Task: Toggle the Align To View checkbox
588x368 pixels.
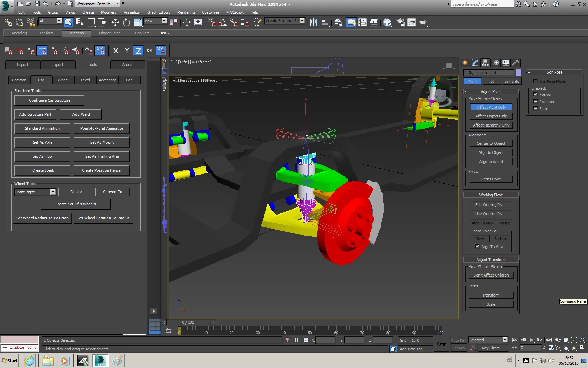Action: pyautogui.click(x=477, y=247)
